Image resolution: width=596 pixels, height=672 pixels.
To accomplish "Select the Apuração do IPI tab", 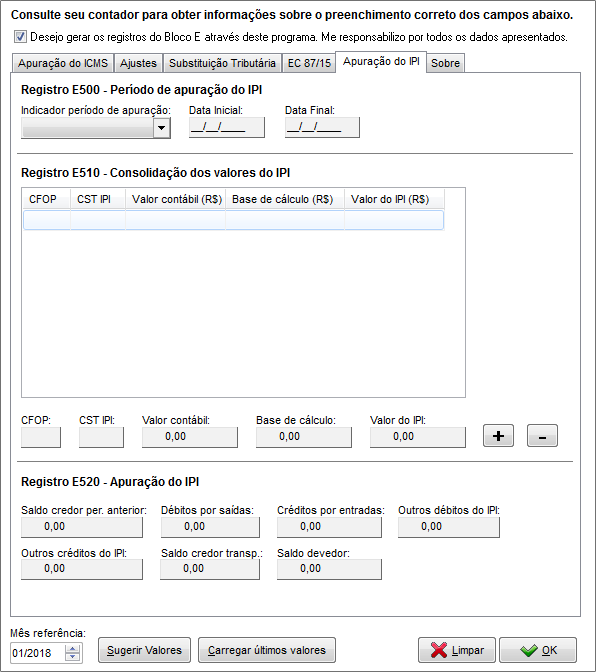I will click(381, 62).
